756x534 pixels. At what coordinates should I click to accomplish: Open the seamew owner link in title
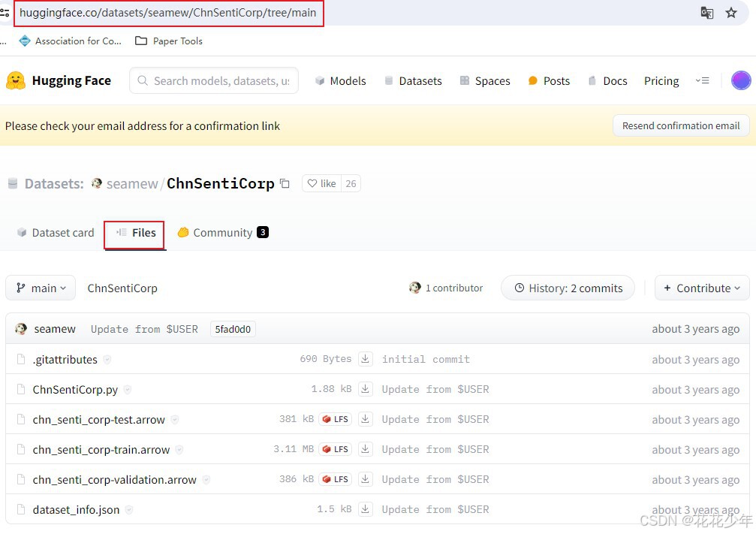pyautogui.click(x=132, y=184)
